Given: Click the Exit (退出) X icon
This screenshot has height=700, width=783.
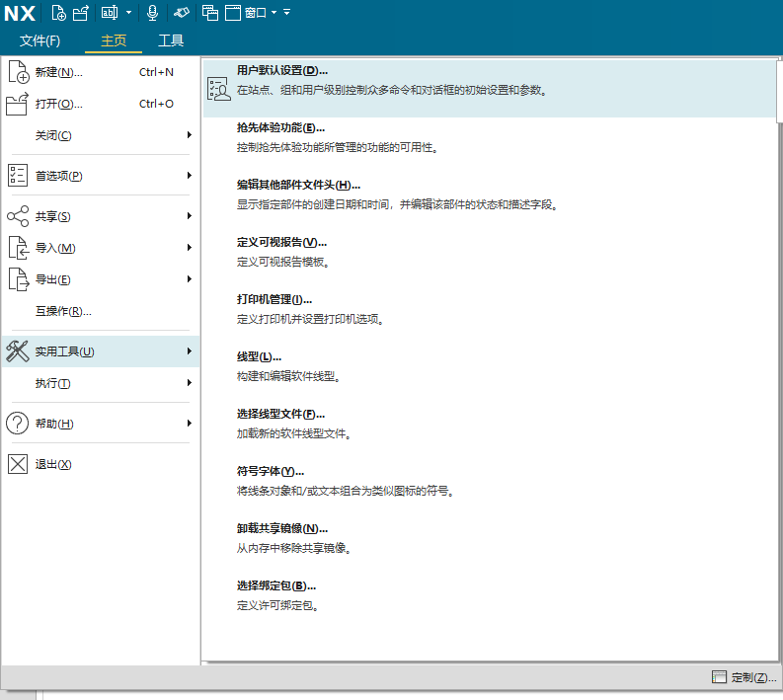Looking at the screenshot, I should tap(18, 464).
